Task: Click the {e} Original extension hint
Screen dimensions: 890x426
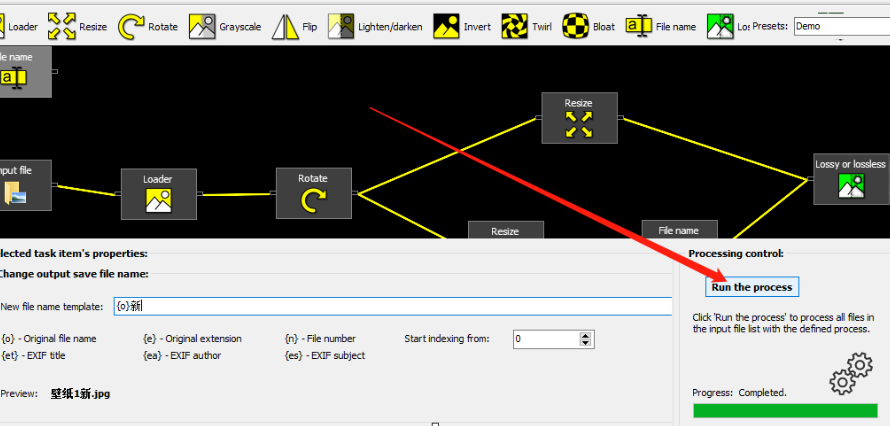Action: click(x=192, y=339)
